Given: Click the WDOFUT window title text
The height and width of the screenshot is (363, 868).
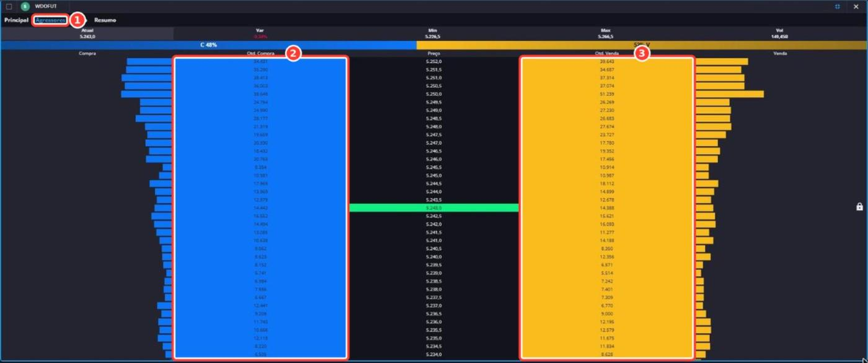Looking at the screenshot, I should tap(46, 6).
